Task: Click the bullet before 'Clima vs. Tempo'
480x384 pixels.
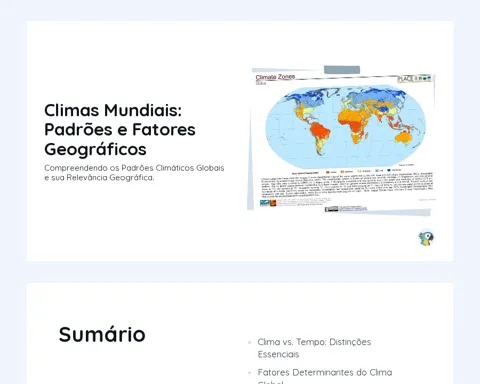Action: (250, 342)
